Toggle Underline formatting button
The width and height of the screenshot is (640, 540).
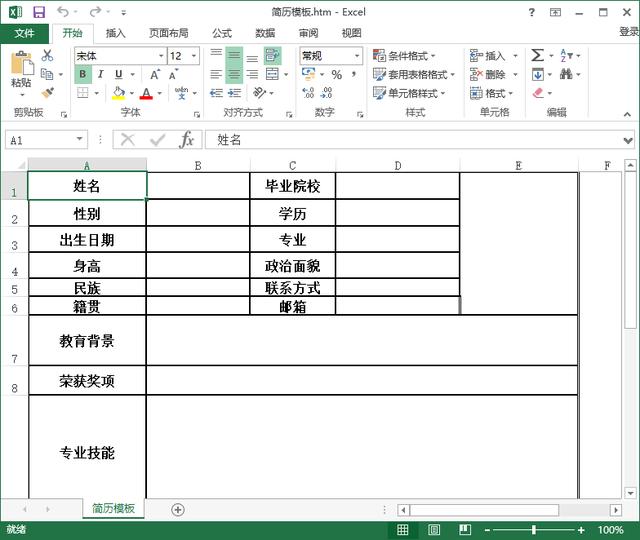click(119, 74)
